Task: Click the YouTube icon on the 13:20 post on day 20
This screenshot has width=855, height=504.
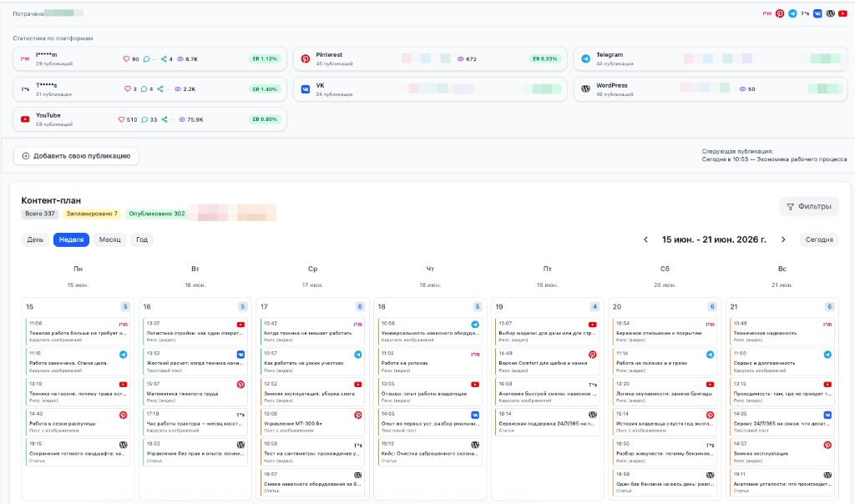Action: [x=710, y=385]
